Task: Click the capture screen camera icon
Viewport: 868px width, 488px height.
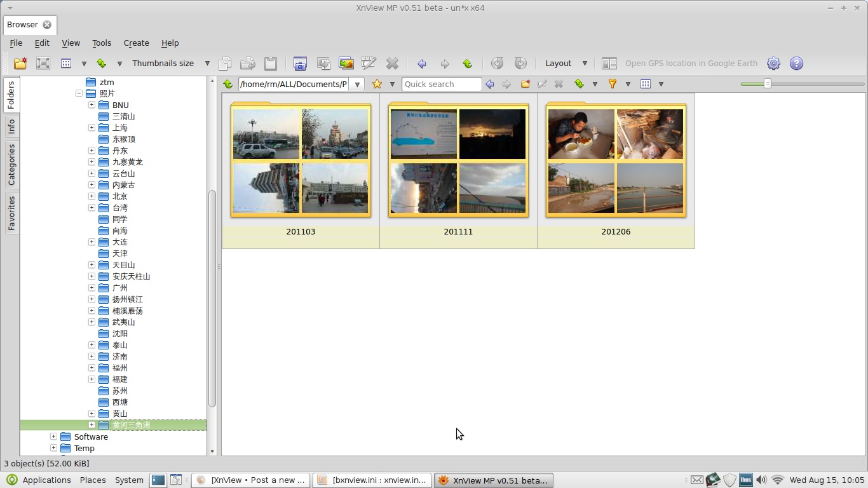Action: pos(300,64)
